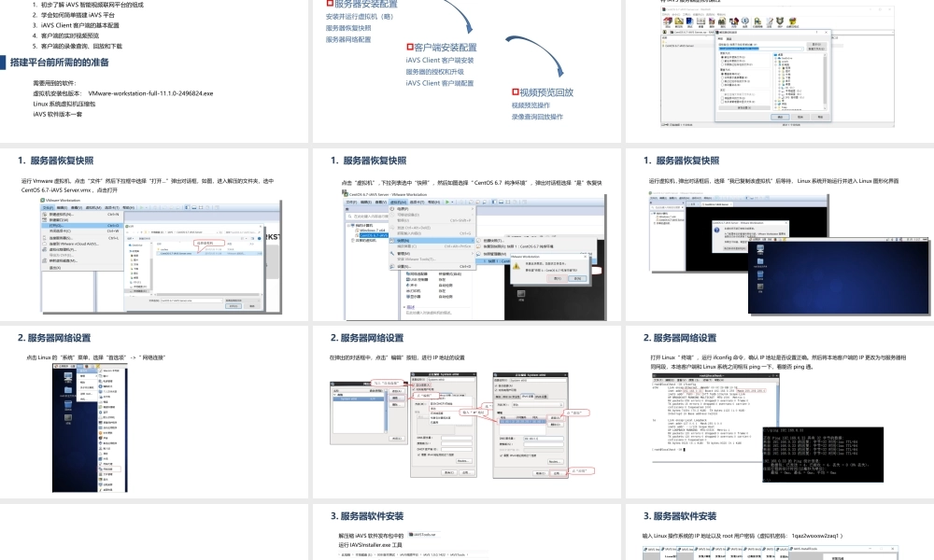The image size is (934, 560).
Task: Click the red square bullet beside 视频预览回放
Action: click(514, 92)
